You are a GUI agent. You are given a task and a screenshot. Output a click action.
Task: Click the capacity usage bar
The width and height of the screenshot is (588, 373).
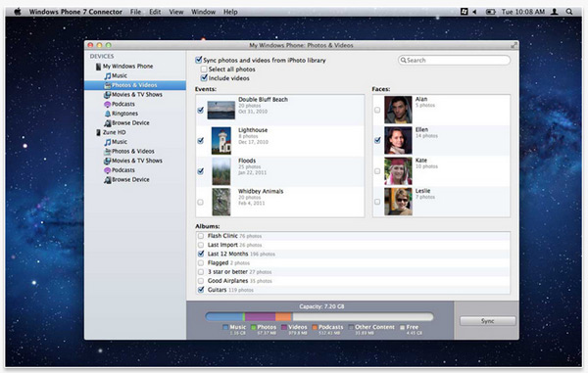point(319,317)
